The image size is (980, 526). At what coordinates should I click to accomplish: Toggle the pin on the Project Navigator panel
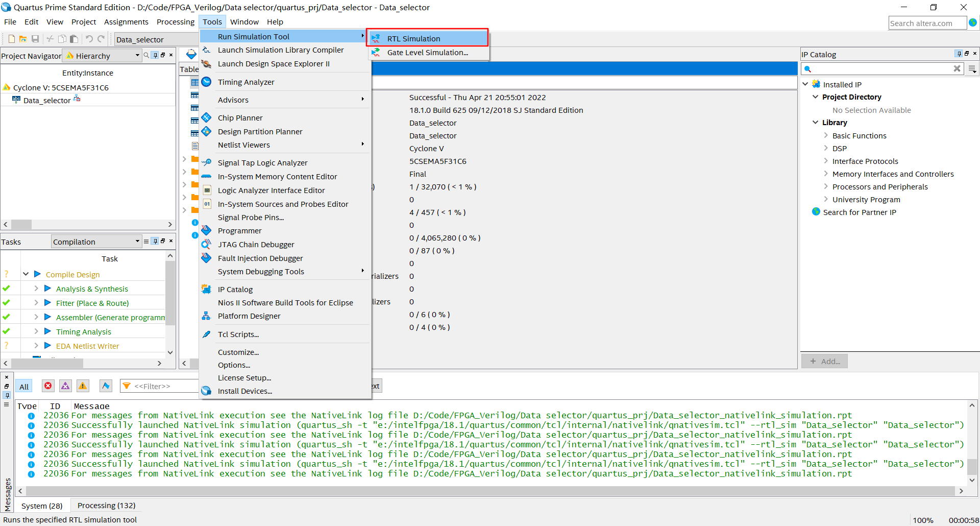pyautogui.click(x=155, y=55)
